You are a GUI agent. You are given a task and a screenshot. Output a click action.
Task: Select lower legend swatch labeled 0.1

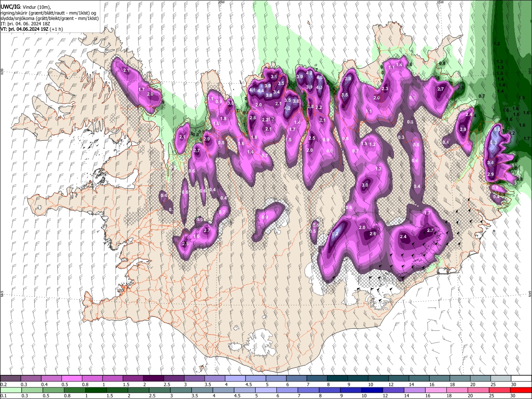pos(11,390)
